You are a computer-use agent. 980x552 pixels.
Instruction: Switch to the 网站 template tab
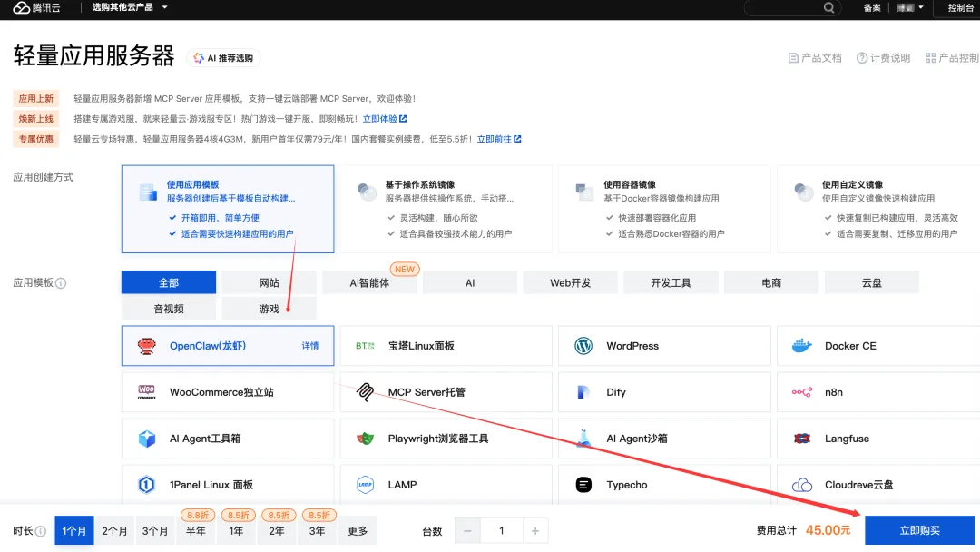pyautogui.click(x=269, y=282)
